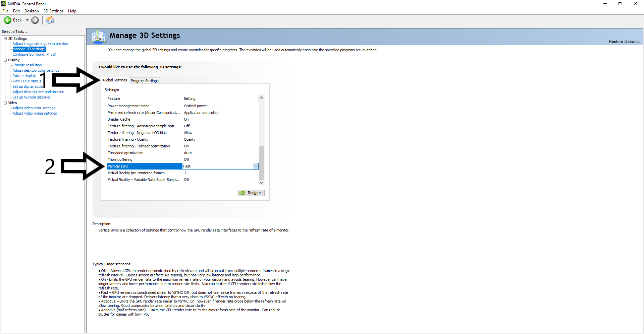The width and height of the screenshot is (644, 334).
Task: Open Adjust video image settings
Action: 35,113
